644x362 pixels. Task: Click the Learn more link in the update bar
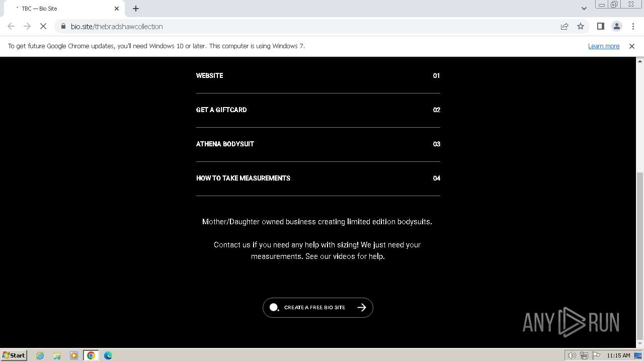pyautogui.click(x=604, y=46)
